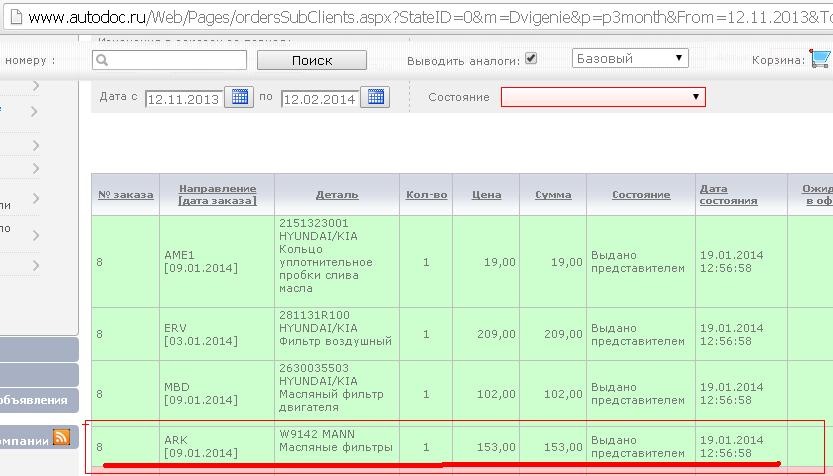Open the calendar for start date 12.11.2013
The image size is (833, 476).
click(239, 97)
